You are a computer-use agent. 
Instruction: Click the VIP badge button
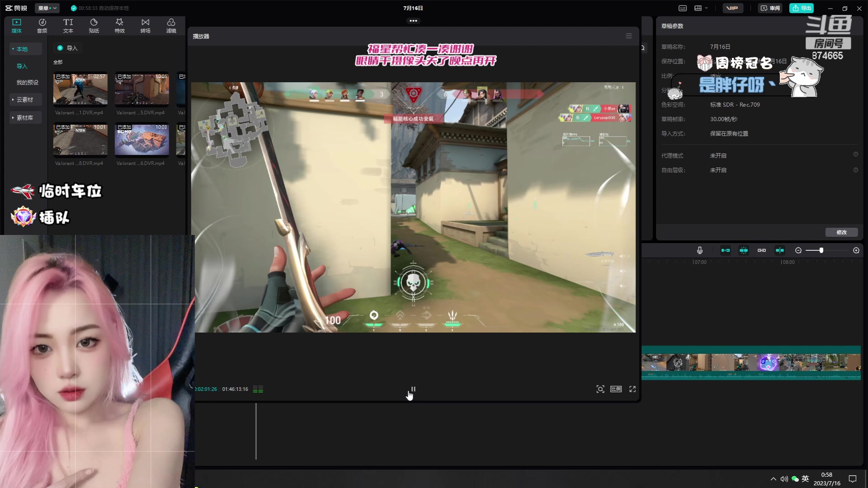point(732,8)
